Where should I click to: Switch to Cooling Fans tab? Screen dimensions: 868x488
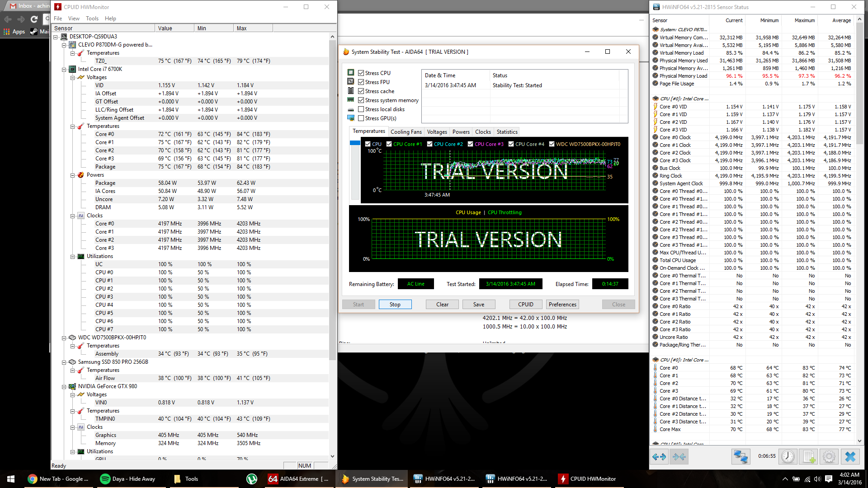tap(406, 132)
